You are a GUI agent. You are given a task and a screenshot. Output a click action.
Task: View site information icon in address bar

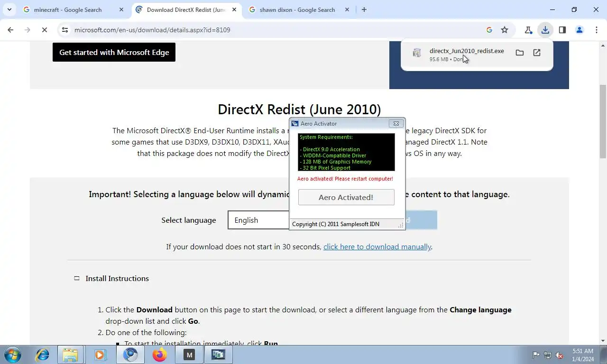(x=65, y=30)
